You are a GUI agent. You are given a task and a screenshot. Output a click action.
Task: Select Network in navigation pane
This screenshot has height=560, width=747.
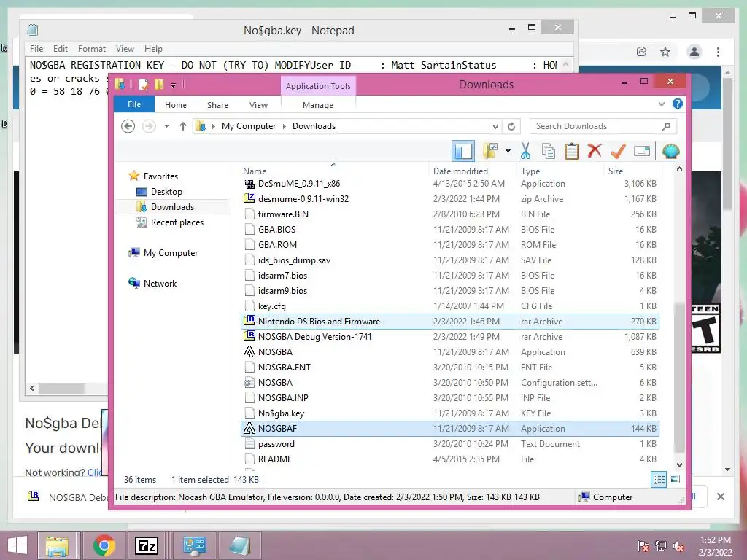160,284
